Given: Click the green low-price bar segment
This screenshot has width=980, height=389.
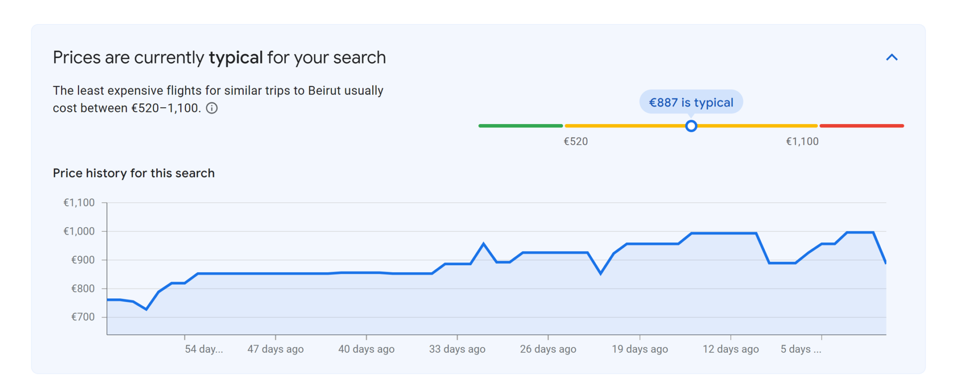Looking at the screenshot, I should pyautogui.click(x=520, y=126).
